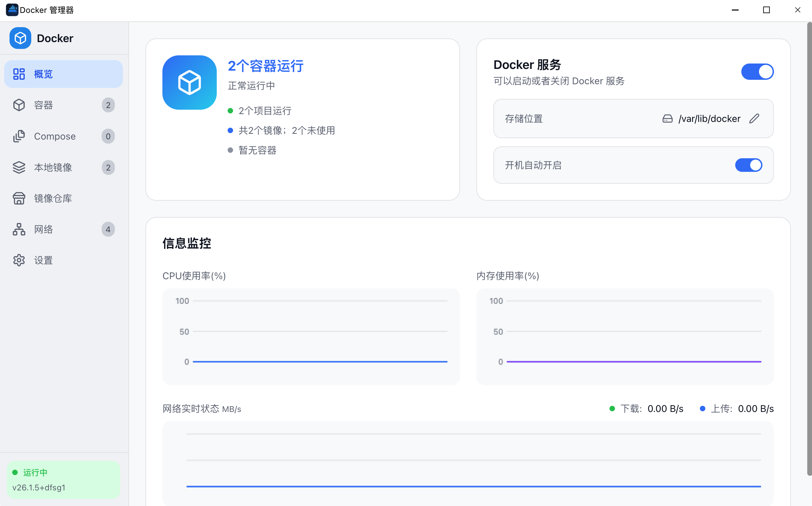812x506 pixels.
Task: Click the 网络 network icon in sidebar
Action: [x=19, y=230]
